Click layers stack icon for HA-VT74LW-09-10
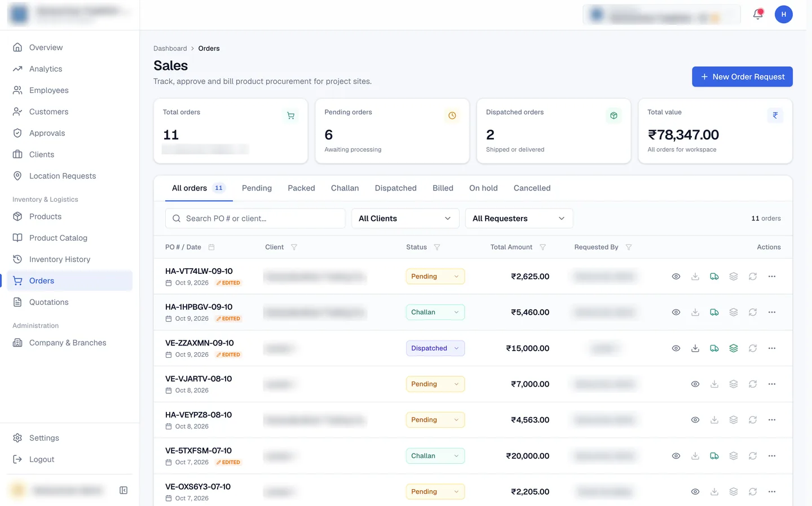Screen dimensions: 812x506 click(x=734, y=277)
